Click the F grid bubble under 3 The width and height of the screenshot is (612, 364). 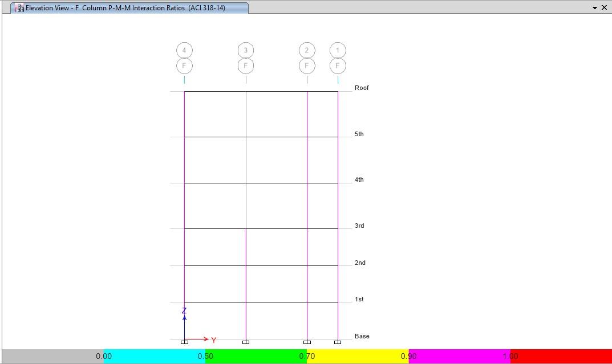(245, 66)
